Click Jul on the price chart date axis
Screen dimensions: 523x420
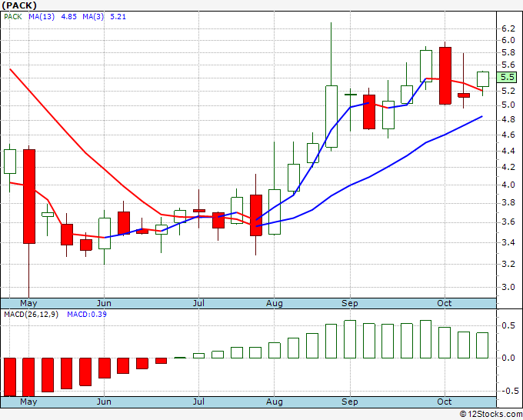(x=198, y=304)
